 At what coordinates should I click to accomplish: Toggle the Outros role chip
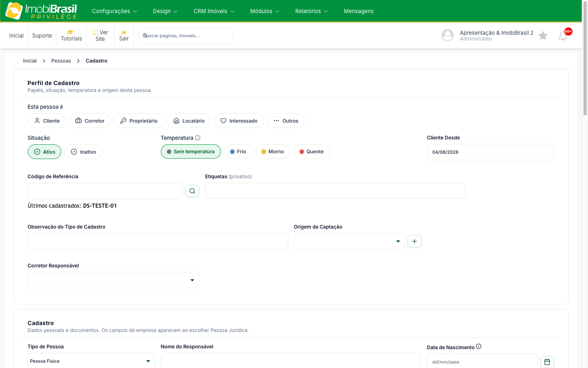point(286,121)
